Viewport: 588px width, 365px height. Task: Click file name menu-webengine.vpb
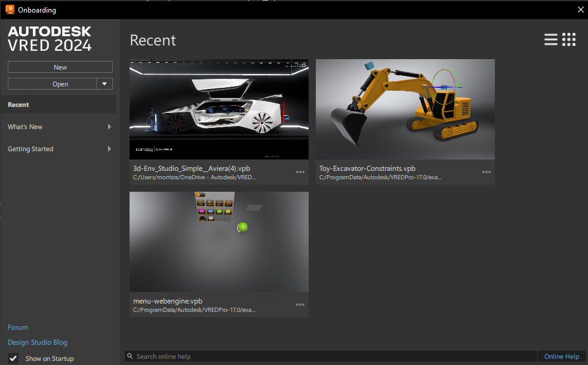tap(168, 301)
